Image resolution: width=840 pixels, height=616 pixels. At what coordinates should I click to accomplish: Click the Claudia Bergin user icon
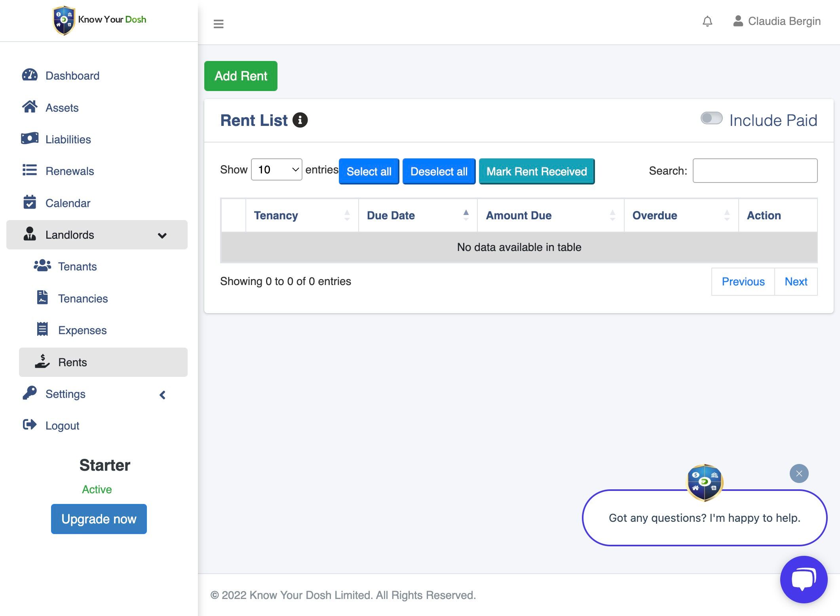coord(737,21)
